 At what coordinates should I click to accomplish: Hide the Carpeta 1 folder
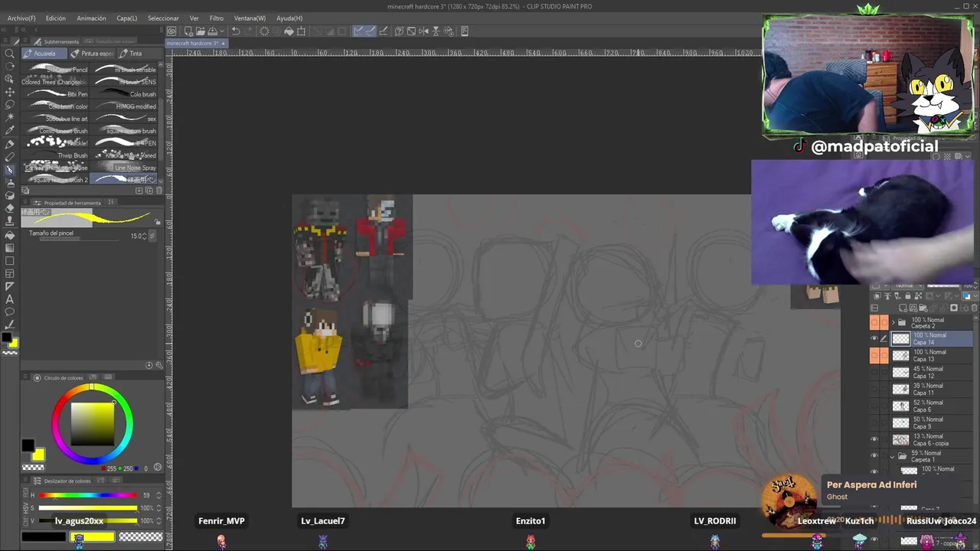point(874,456)
